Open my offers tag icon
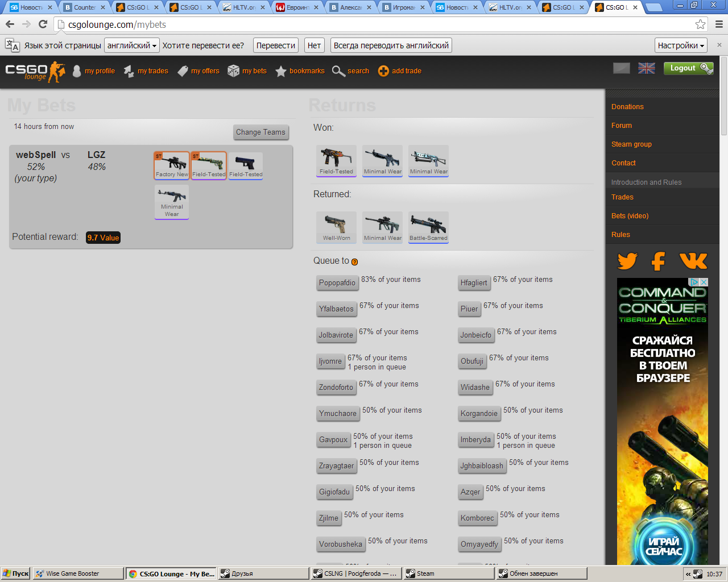 (183, 71)
